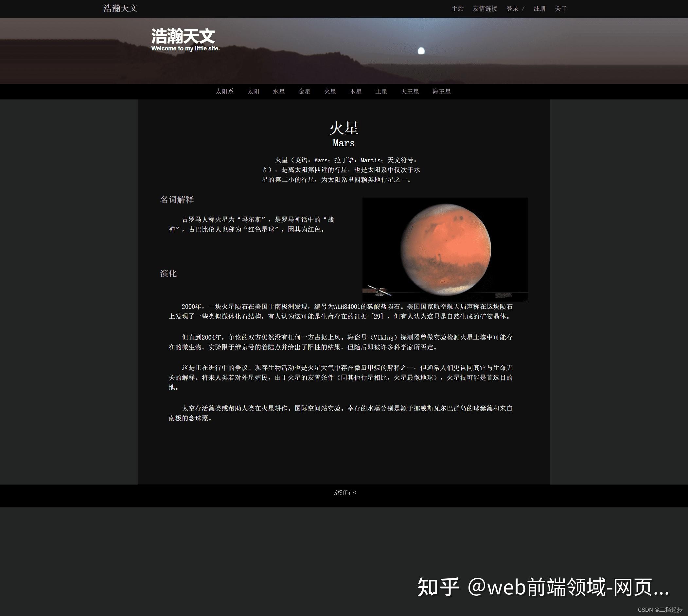This screenshot has height=616, width=688.
Task: Click the 名词解释 section heading
Action: pyautogui.click(x=177, y=200)
